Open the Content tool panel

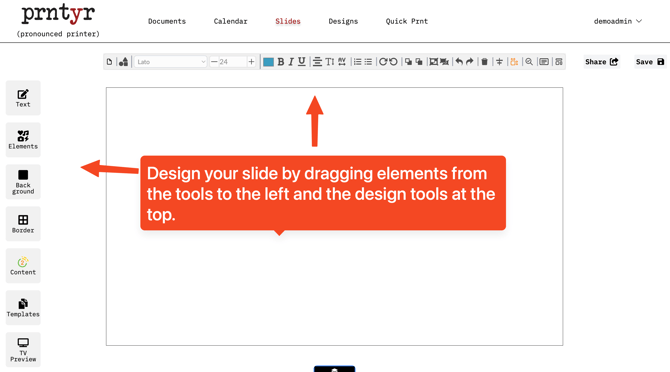click(23, 266)
